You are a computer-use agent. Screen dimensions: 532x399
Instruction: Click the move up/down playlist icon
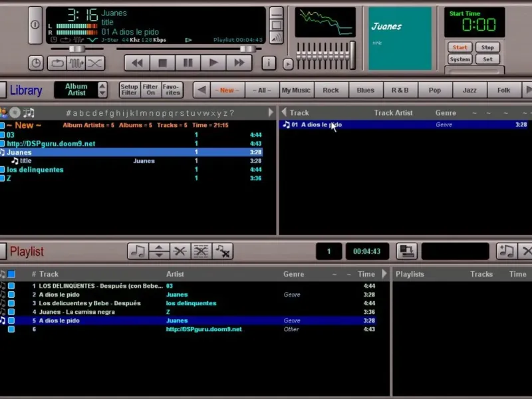(x=159, y=251)
